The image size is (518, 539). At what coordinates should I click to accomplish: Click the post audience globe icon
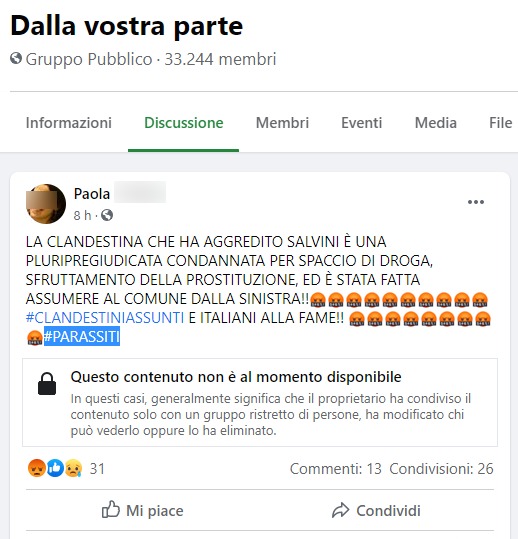click(107, 215)
